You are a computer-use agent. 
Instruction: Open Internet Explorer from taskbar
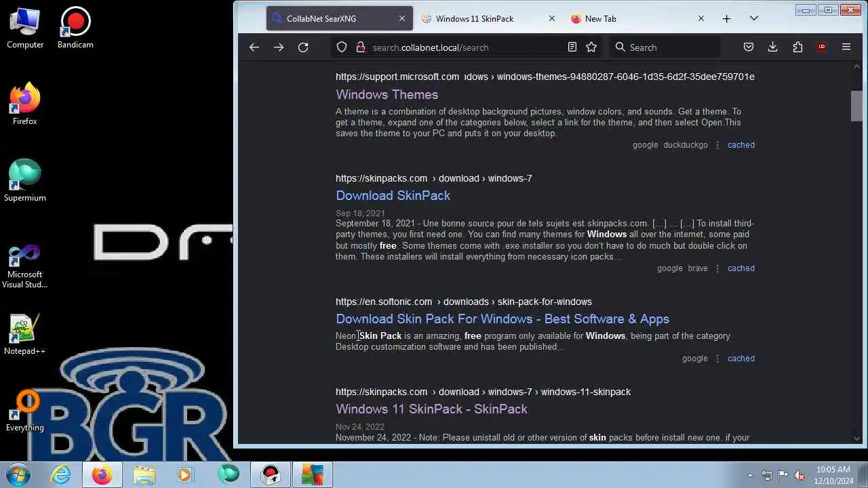point(61,474)
